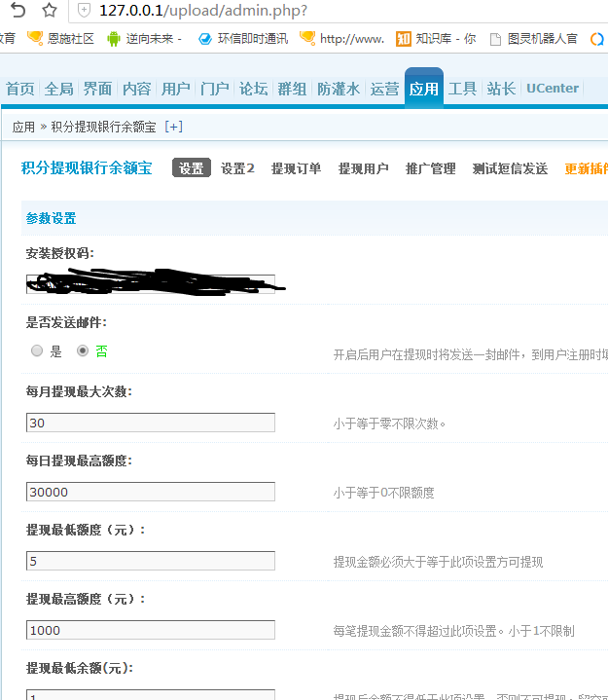The image size is (608, 700).
Task: Click the 积分提现银行余额宝 page title
Action: tap(87, 167)
